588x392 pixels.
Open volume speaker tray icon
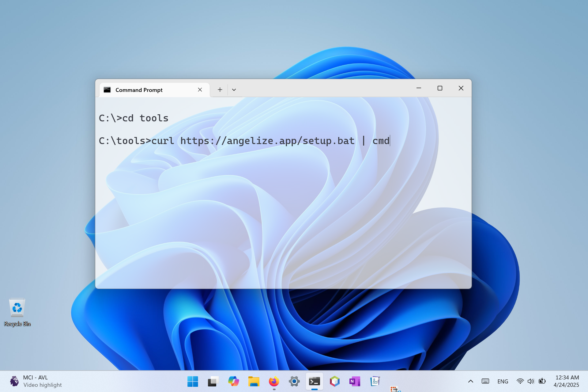click(x=531, y=381)
